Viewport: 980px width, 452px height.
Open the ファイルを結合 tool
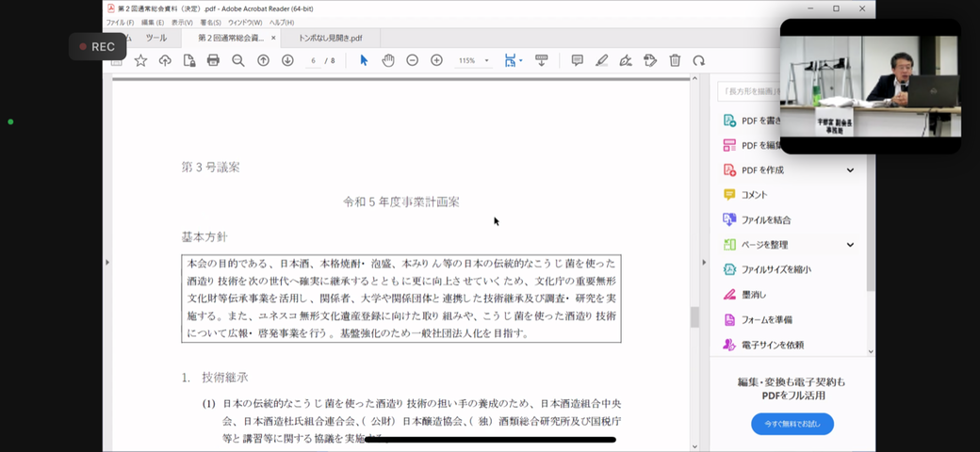[757, 219]
